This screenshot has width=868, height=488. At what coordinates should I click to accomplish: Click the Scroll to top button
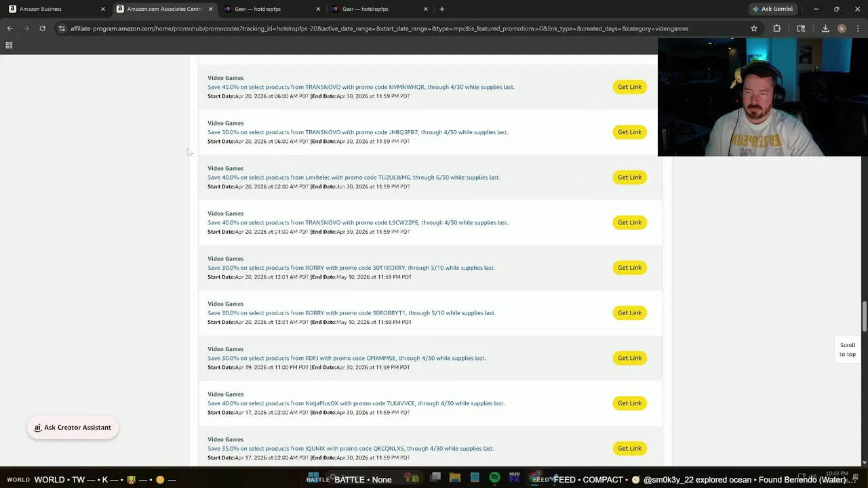[848, 349]
